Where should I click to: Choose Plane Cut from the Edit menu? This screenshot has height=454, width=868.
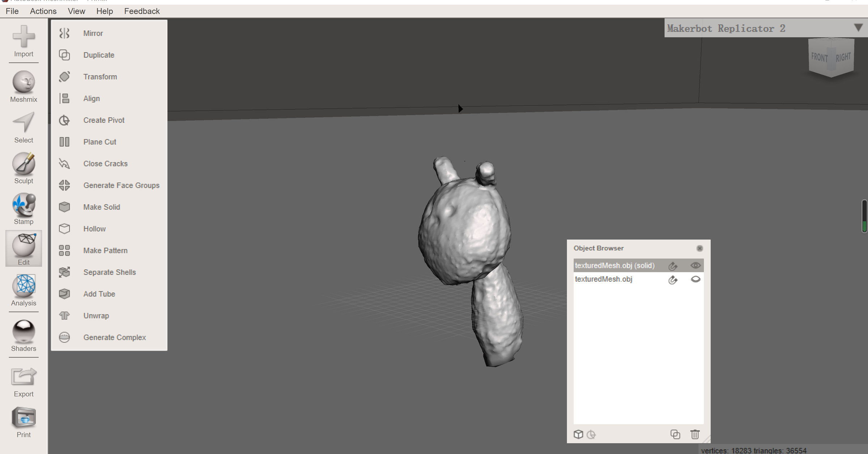point(100,142)
